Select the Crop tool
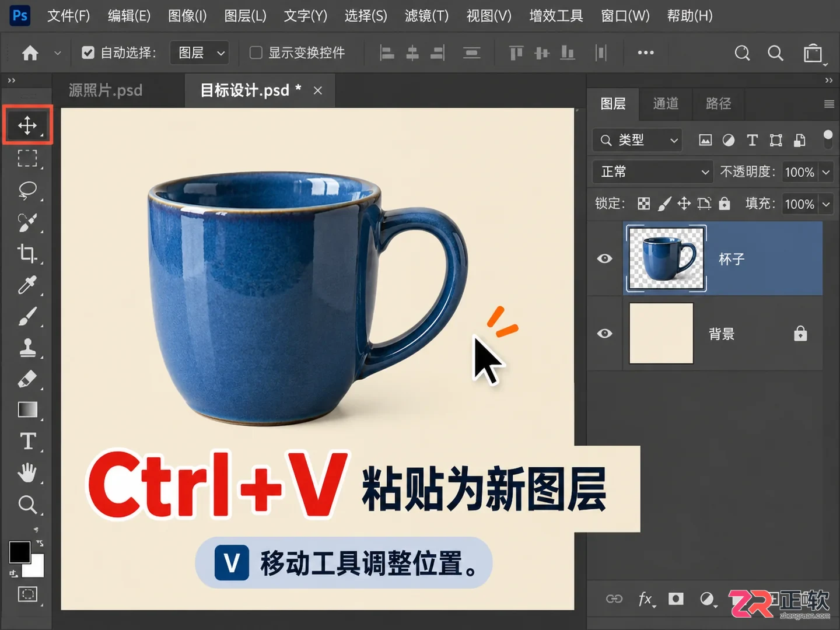This screenshot has width=840, height=630. tap(27, 253)
